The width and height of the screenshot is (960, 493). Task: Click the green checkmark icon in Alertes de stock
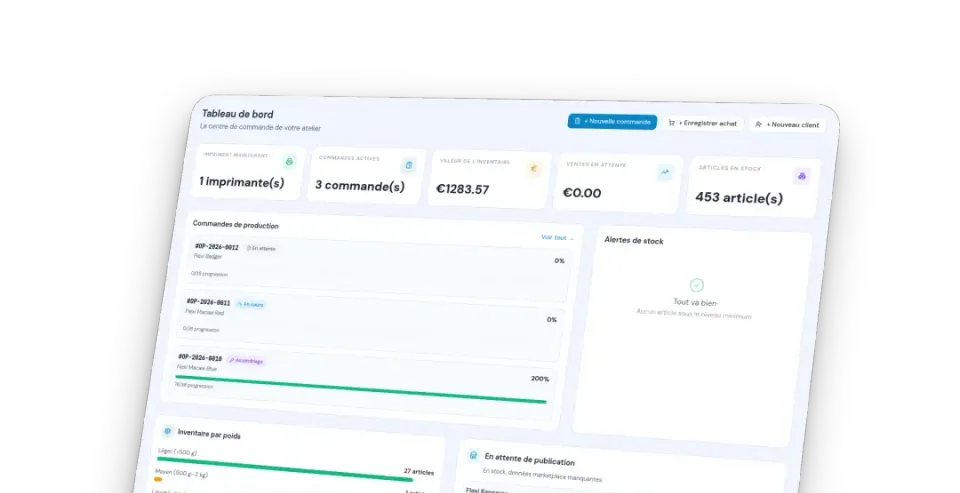tap(697, 285)
